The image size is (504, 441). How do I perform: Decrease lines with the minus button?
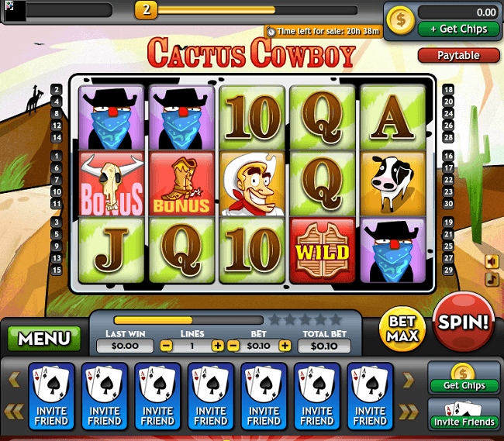pyautogui.click(x=166, y=346)
